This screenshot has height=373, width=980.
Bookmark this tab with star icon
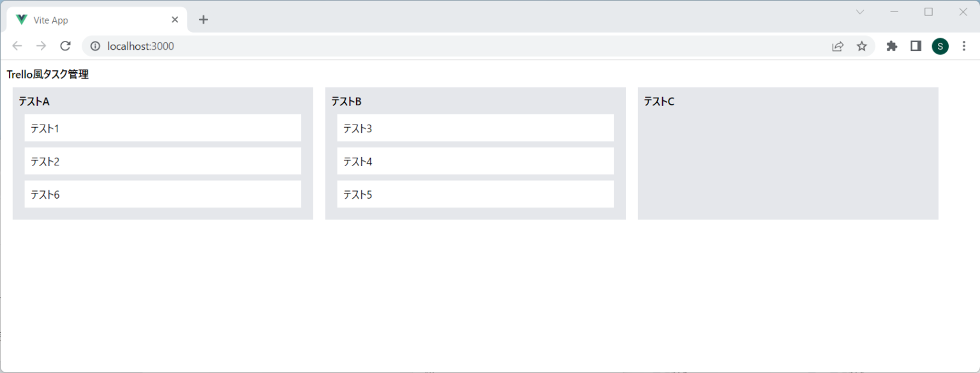(861, 46)
